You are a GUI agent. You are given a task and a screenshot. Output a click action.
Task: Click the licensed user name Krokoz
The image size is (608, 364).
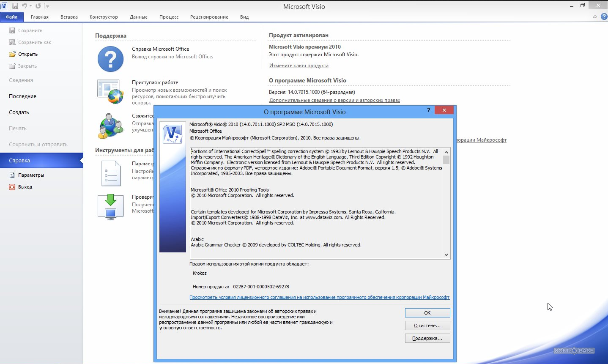200,273
